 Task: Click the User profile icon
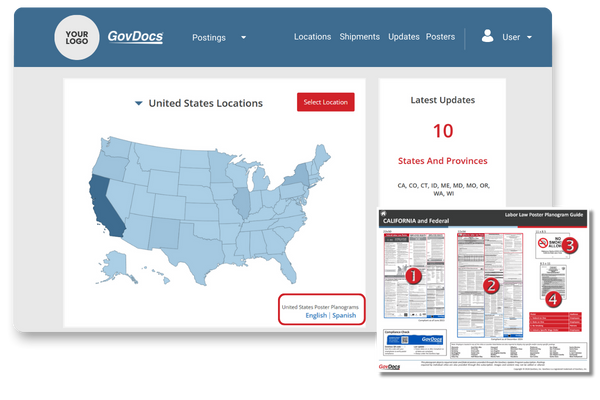[x=487, y=36]
